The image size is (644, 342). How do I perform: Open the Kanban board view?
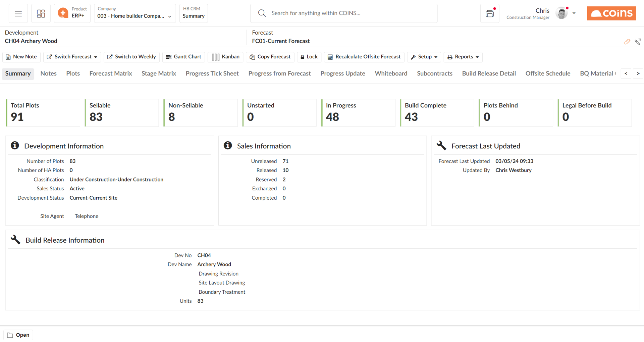click(225, 57)
